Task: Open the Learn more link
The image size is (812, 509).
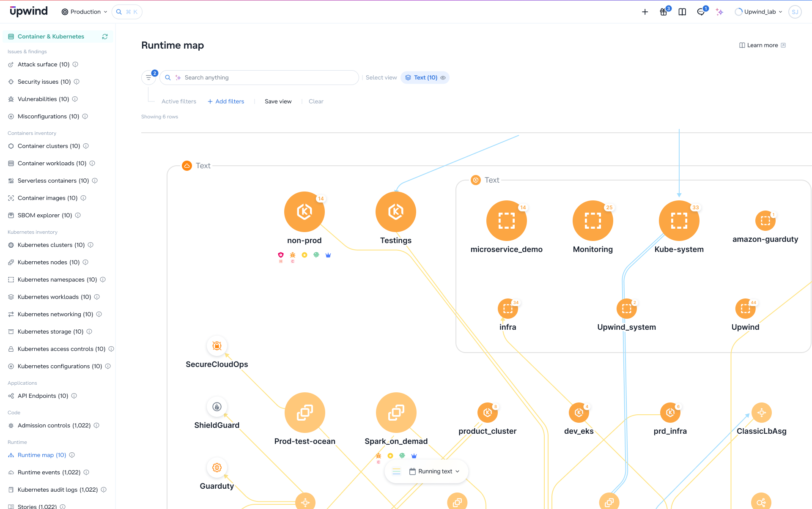Action: (x=762, y=45)
